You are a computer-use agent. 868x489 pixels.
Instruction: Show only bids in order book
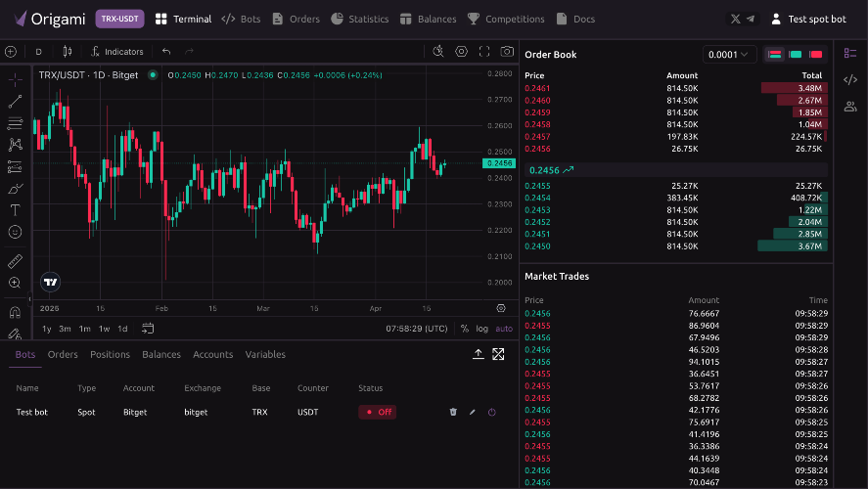coord(796,54)
